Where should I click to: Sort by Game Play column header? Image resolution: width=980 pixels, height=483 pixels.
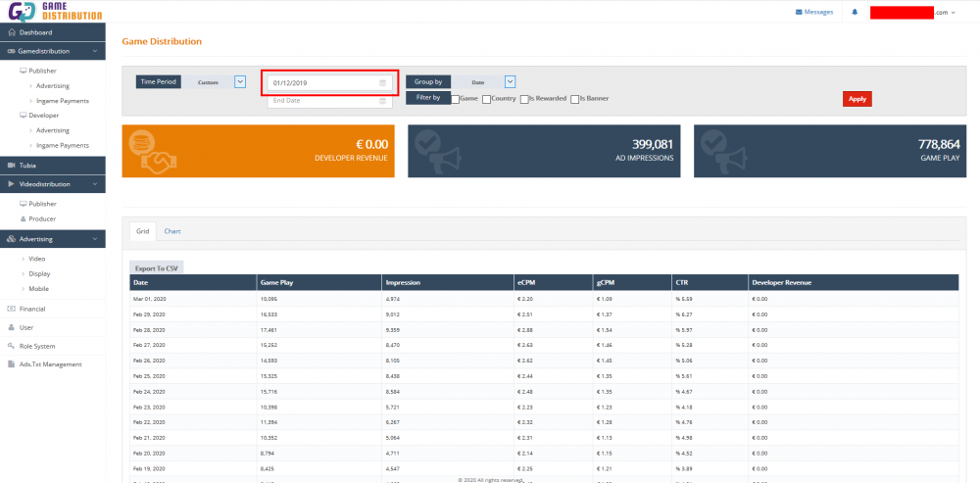[319, 282]
